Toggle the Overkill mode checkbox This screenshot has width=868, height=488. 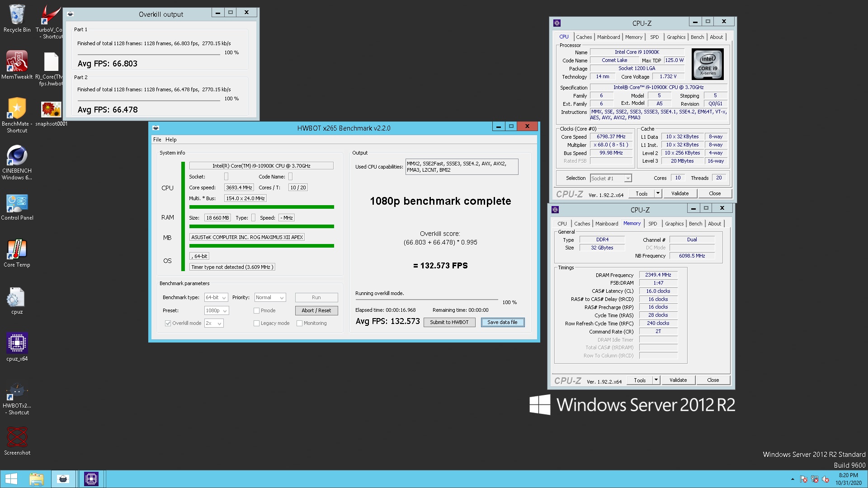(x=168, y=324)
